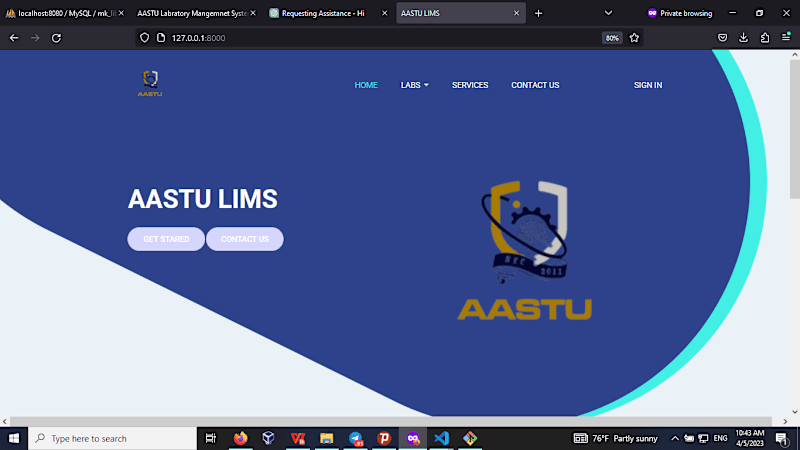Close the AASTU LIMS tab
The width and height of the screenshot is (800, 450).
coord(516,13)
